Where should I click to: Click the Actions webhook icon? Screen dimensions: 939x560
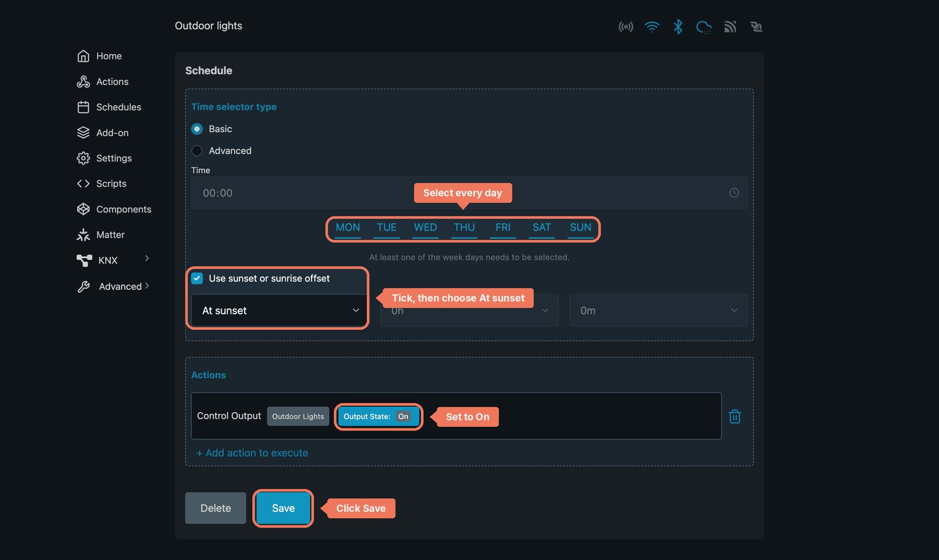point(83,82)
